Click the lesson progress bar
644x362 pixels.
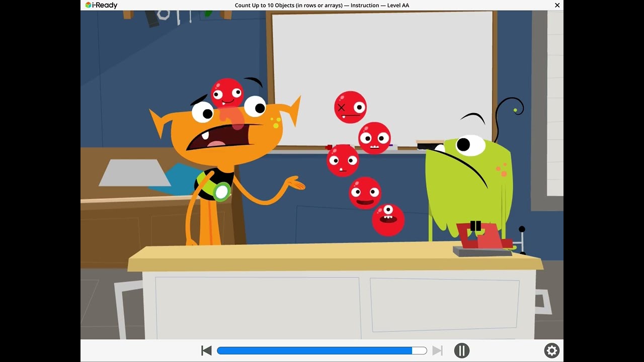pos(322,350)
